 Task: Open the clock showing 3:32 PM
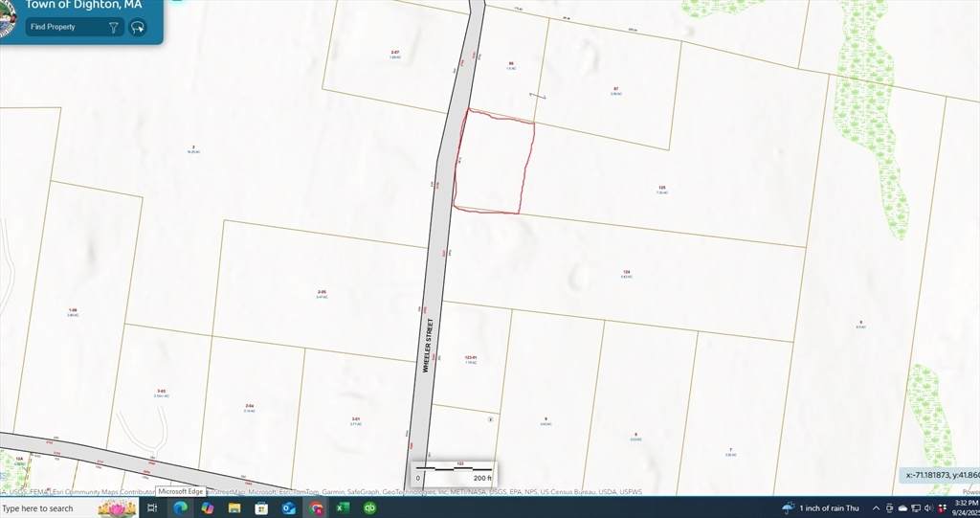click(x=965, y=507)
